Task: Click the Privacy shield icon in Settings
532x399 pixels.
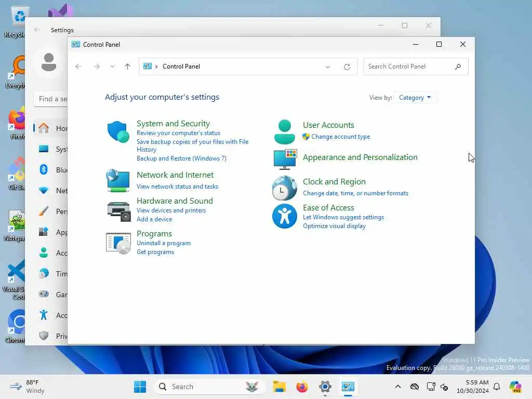Action: pos(44,336)
